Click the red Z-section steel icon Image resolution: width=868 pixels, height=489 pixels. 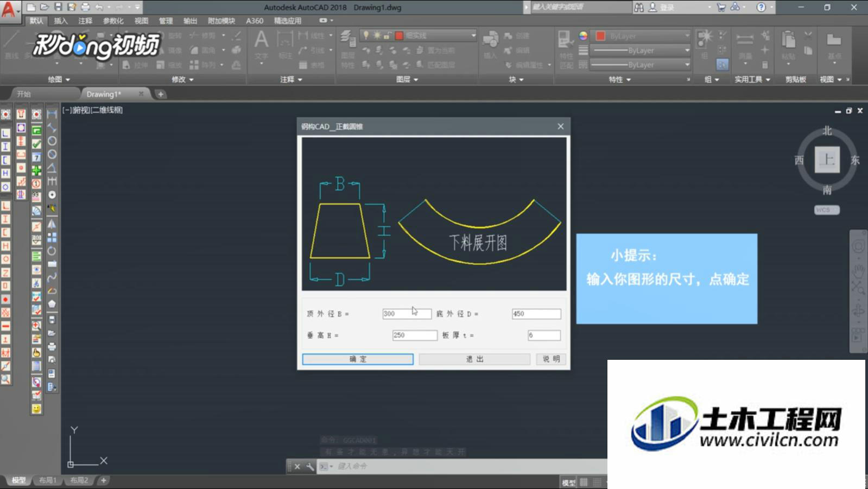pos(5,272)
